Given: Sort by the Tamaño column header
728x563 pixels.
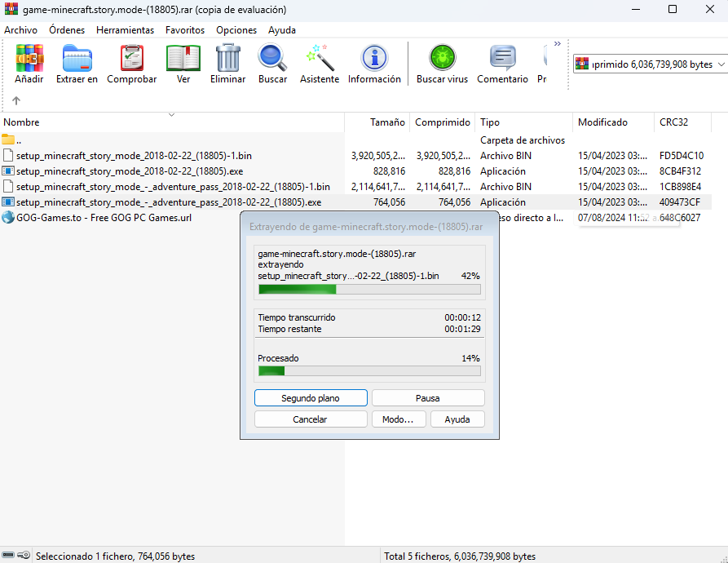Looking at the screenshot, I should pos(377,122).
